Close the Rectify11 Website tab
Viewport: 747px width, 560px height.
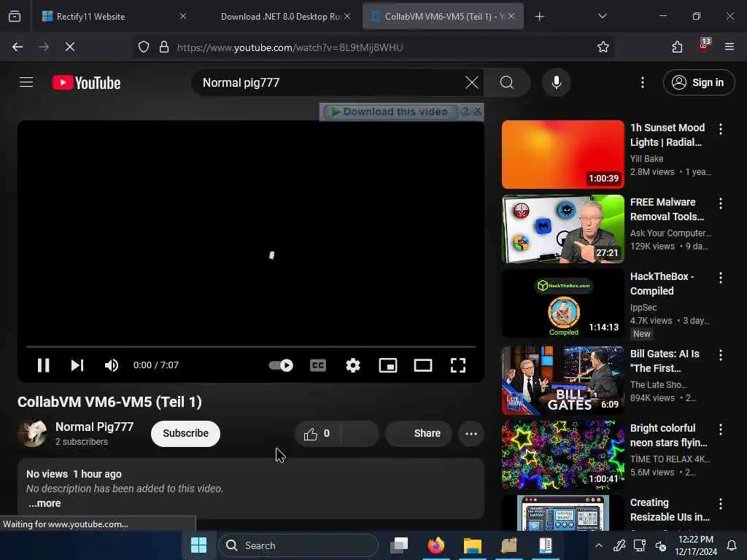(183, 16)
